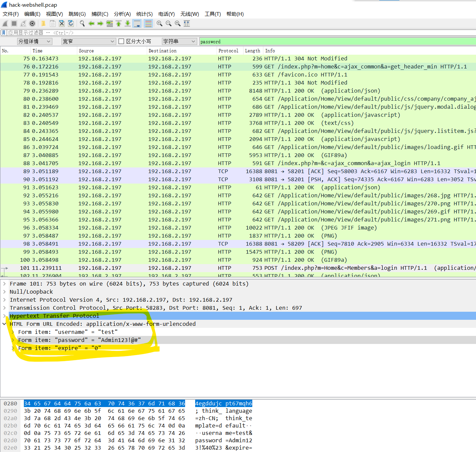The width and height of the screenshot is (476, 452).
Task: Open the 分析(A) menu
Action: point(122,14)
